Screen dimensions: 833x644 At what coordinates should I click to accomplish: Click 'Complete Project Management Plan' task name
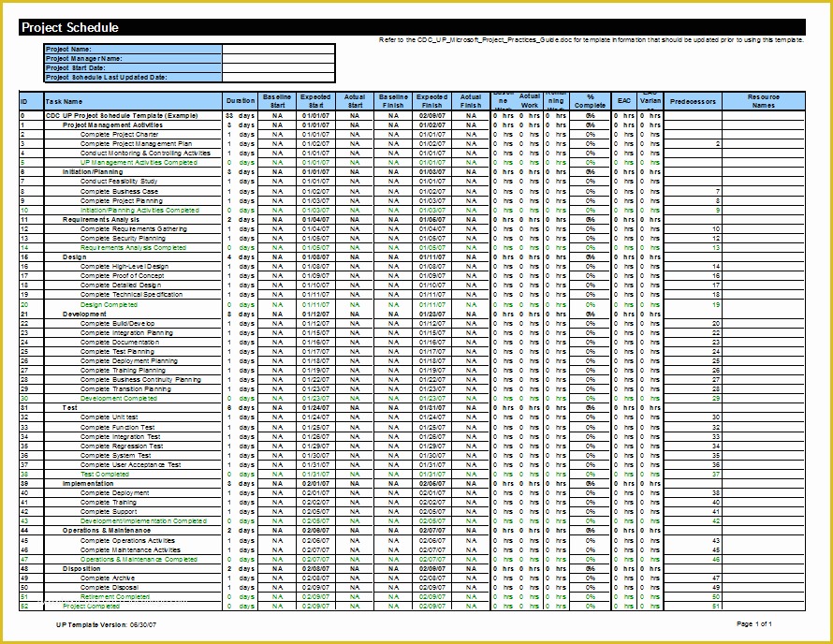(x=136, y=143)
